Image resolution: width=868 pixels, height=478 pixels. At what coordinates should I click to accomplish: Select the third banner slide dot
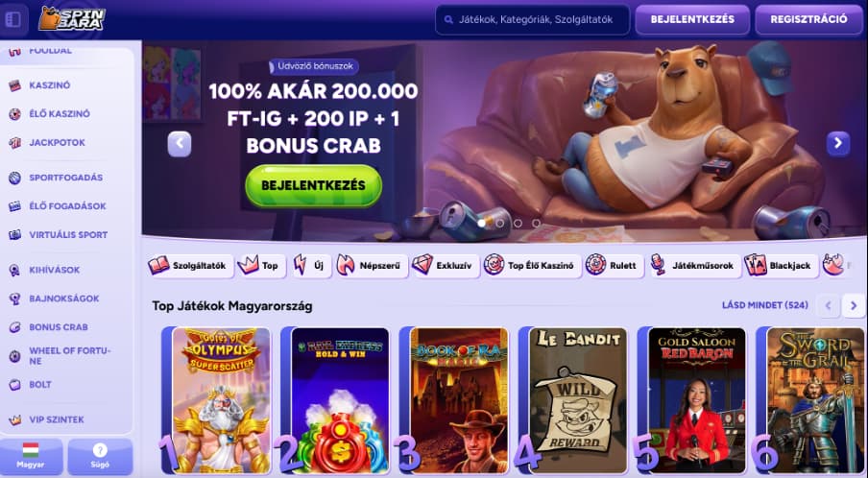pyautogui.click(x=518, y=223)
